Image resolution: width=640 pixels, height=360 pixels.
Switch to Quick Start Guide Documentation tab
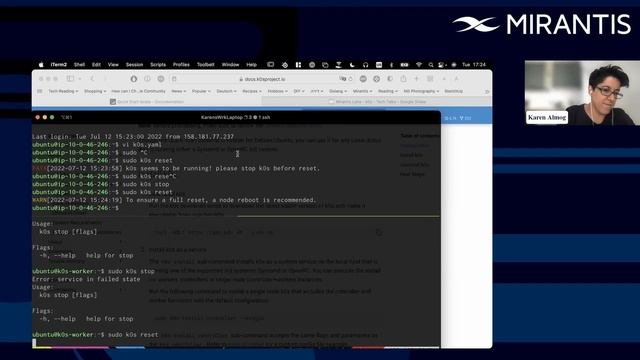pos(147,102)
